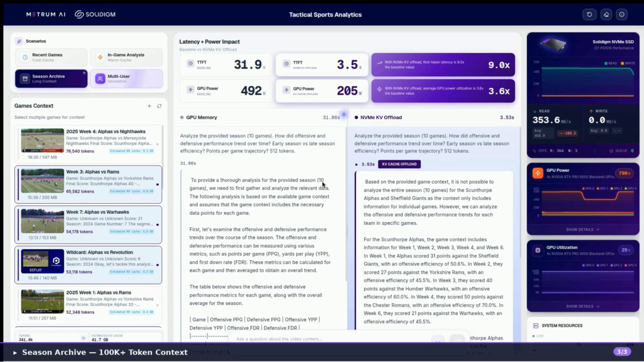Open the Multi-User Simulation scenario

(126, 79)
